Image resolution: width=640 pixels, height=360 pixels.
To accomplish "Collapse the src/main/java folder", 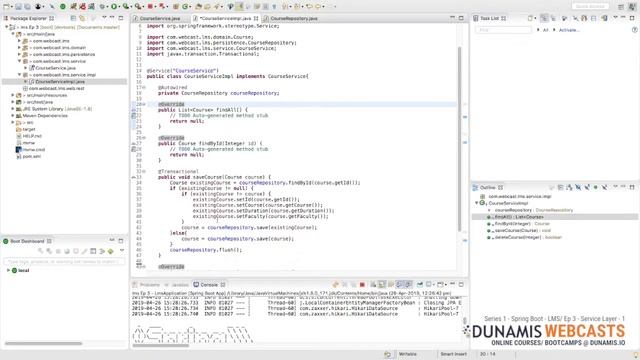I will (x=13, y=34).
